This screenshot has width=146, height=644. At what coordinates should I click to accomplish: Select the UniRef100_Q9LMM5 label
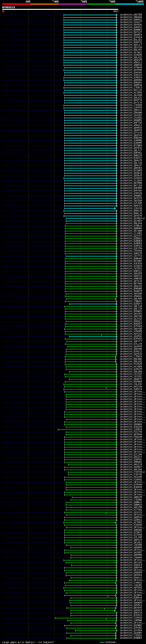[x=131, y=299]
